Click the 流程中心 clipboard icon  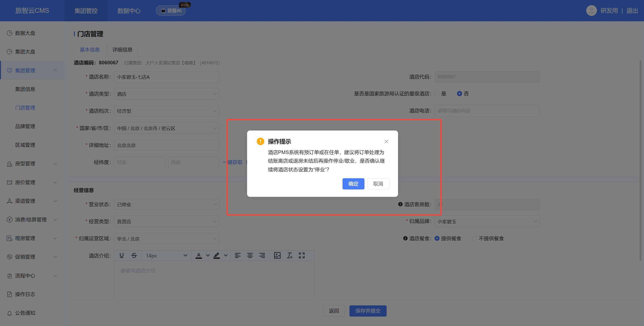(x=9, y=276)
